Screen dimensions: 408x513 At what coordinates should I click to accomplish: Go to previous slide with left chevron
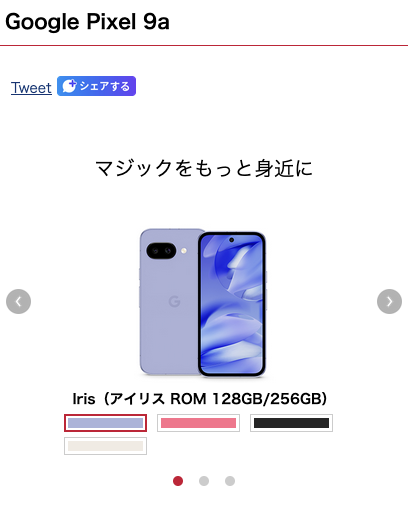click(x=19, y=301)
